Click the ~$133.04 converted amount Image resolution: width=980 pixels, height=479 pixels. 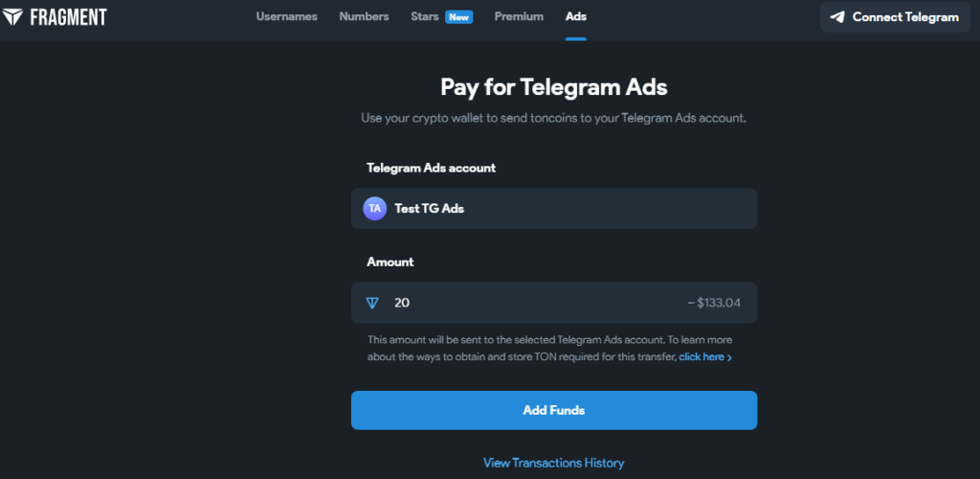714,304
